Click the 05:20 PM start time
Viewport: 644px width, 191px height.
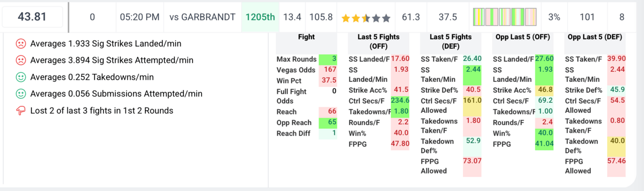140,17
